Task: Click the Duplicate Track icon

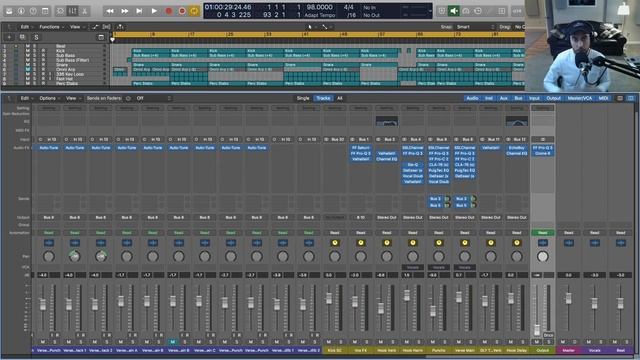Action: click(x=22, y=37)
